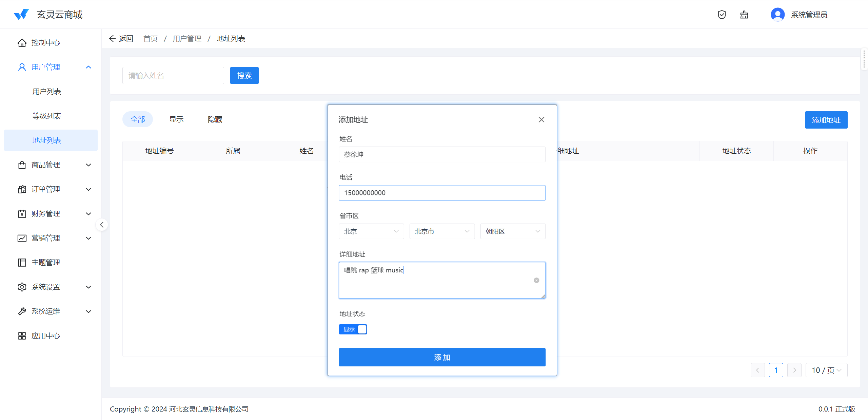868x420 pixels.
Task: Toggle the 地址状态 显示 switch
Action: pos(353,329)
